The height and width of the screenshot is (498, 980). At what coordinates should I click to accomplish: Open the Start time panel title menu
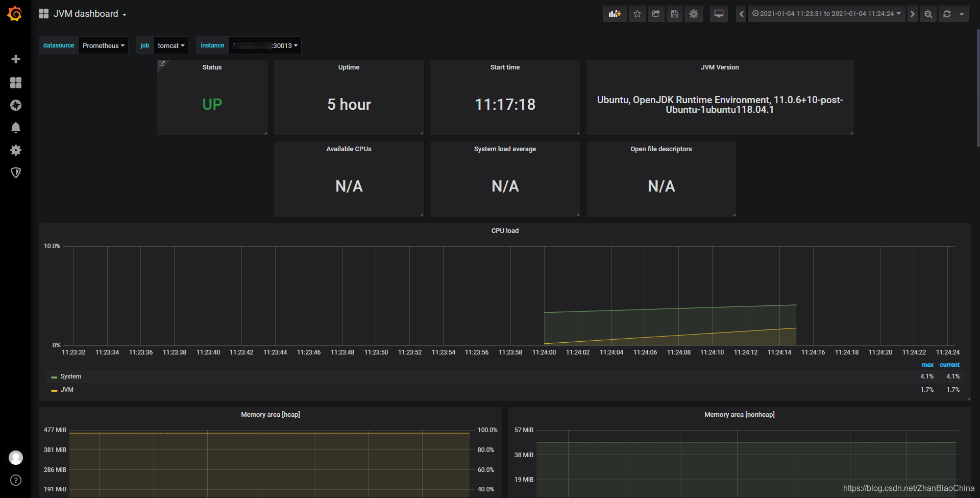[505, 67]
